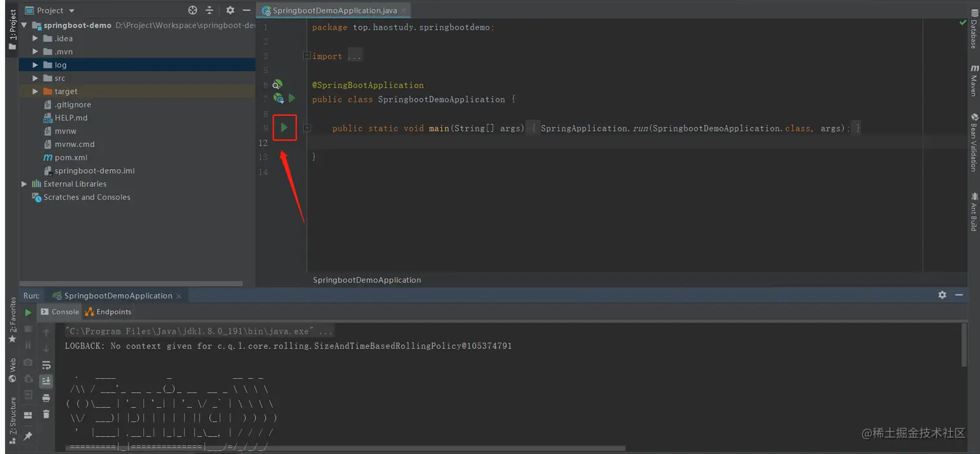The image size is (980, 454).
Task: Click the Spring bean gutter icon on line 6
Action: point(277,84)
